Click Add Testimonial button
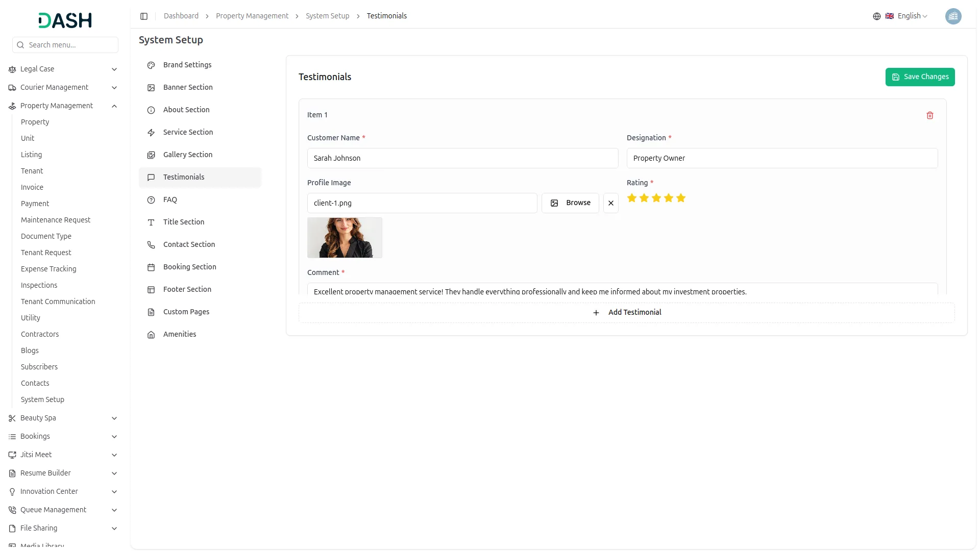The image size is (980, 551). coord(627,313)
